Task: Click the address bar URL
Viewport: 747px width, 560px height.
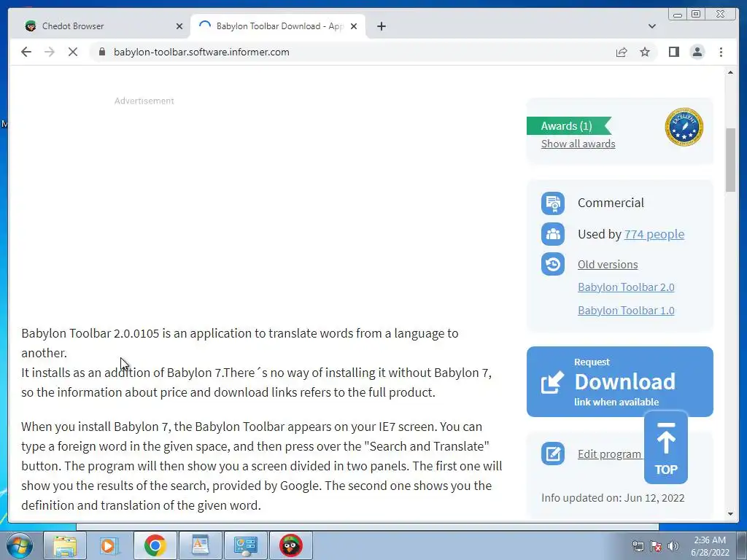Action: (201, 52)
